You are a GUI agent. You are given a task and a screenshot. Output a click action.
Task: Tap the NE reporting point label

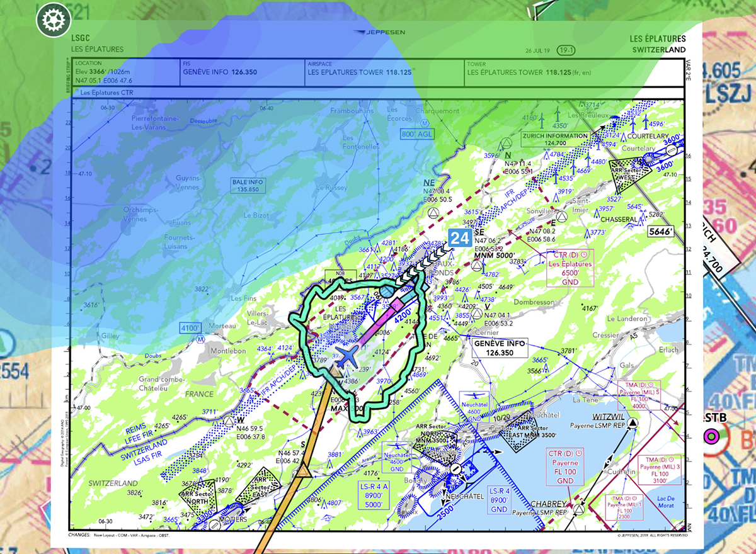point(429,182)
